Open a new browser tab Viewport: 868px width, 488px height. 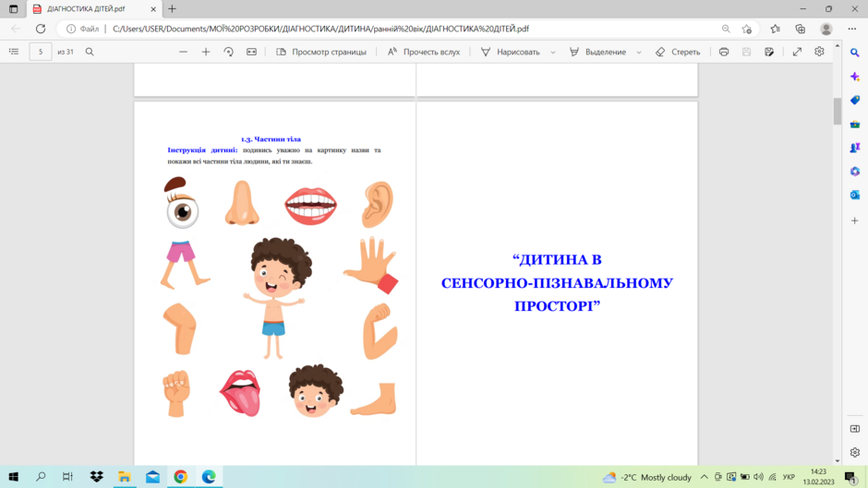click(172, 9)
